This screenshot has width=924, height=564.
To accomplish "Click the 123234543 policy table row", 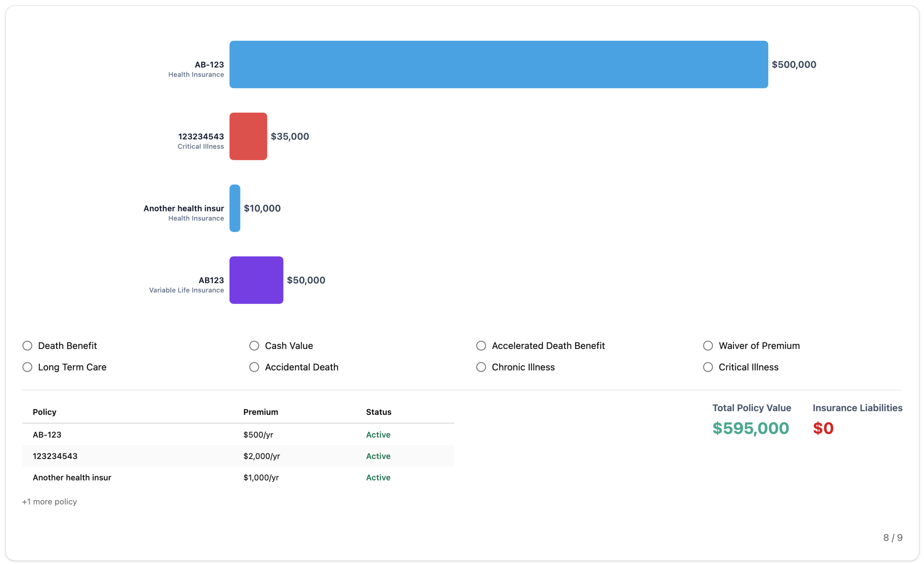I will tap(238, 456).
